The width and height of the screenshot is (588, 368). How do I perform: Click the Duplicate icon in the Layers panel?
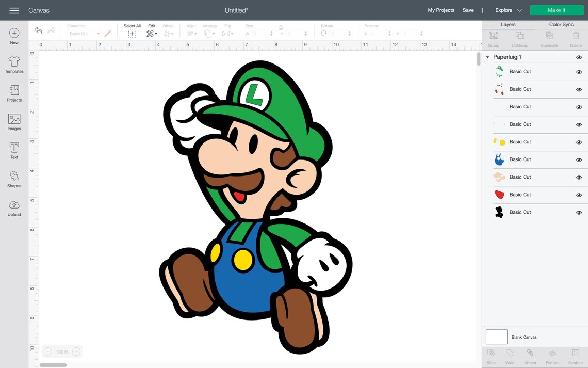549,37
